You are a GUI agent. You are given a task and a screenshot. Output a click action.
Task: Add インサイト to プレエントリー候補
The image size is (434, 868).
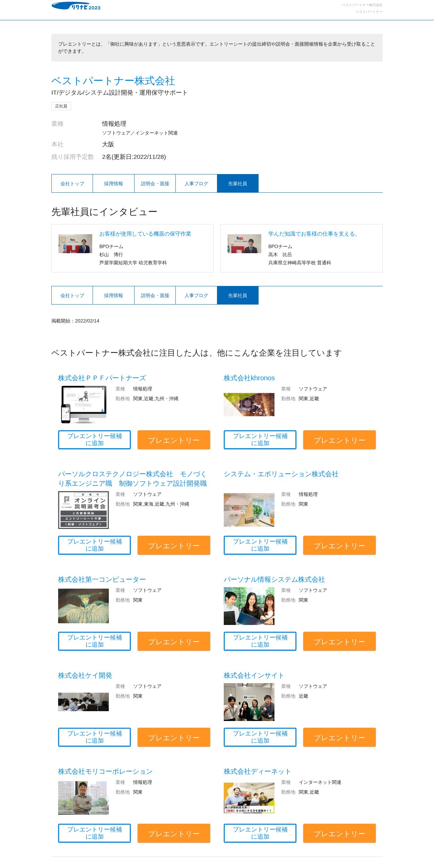260,737
